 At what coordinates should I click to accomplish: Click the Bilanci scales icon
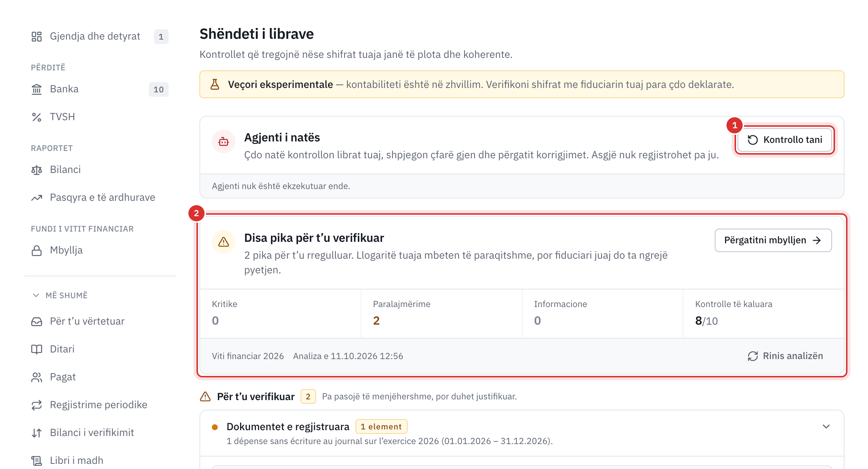coord(37,170)
